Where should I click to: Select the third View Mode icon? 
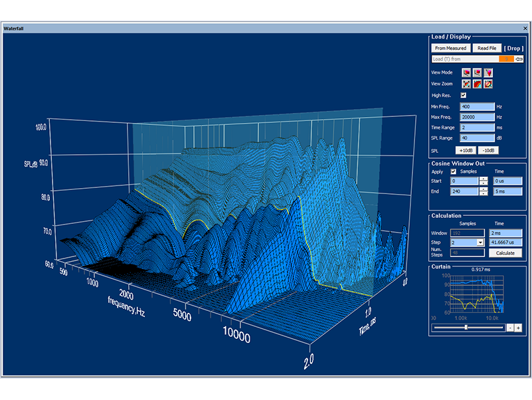pyautogui.click(x=488, y=72)
